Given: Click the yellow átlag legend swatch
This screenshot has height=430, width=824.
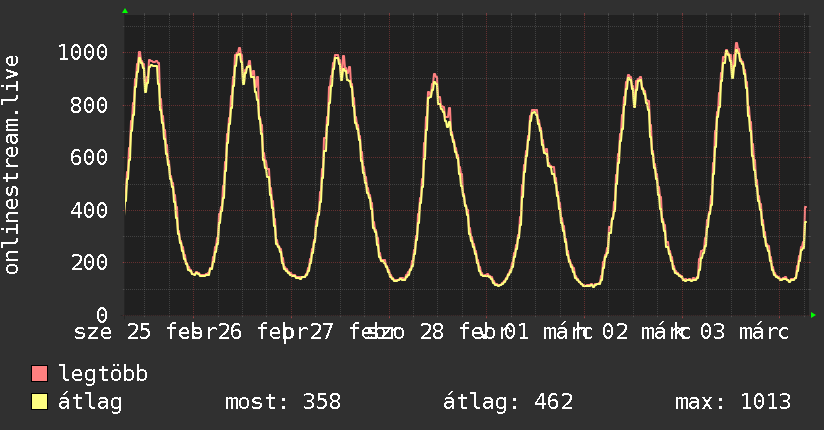Looking at the screenshot, I should point(39,402).
